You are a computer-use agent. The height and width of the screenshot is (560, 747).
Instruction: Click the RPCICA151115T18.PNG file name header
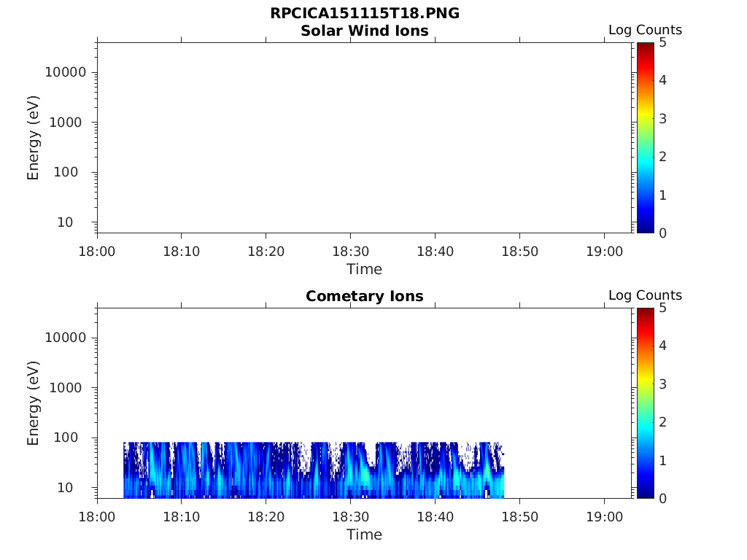(x=365, y=13)
